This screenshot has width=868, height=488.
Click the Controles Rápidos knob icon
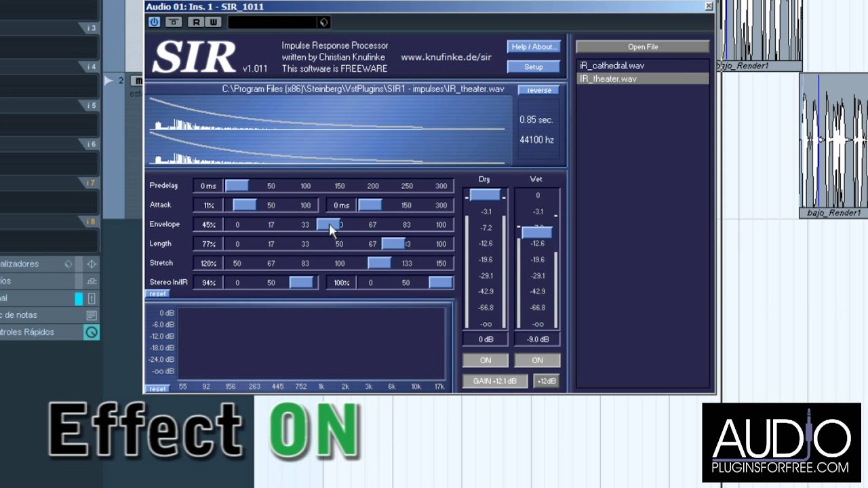pos(92,332)
